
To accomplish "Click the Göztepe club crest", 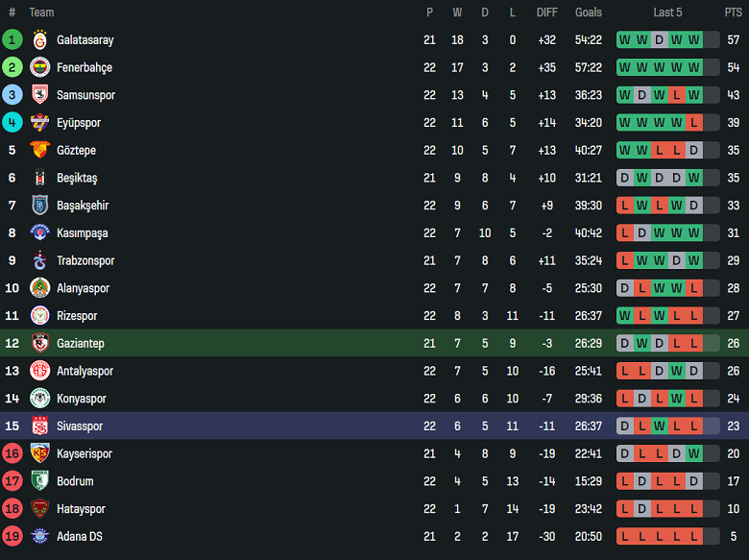I will pyautogui.click(x=39, y=150).
